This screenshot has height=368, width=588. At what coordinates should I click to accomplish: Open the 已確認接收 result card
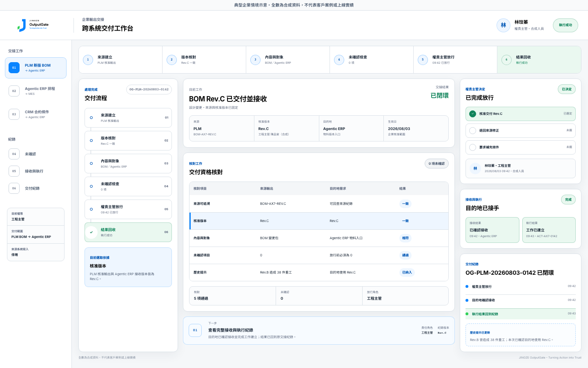(492, 230)
